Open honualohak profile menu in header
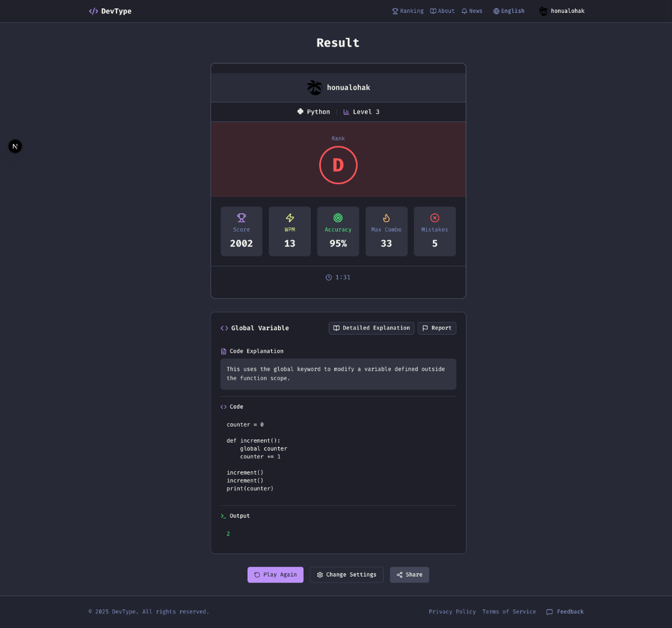The height and width of the screenshot is (628, 672). click(562, 11)
